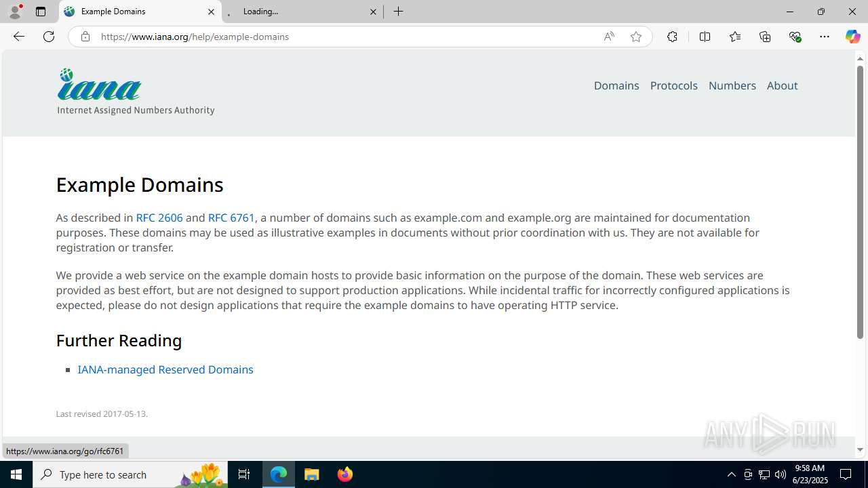Screen dimensions: 868x488
Task: Launch Firefox from taskbar
Action: click(x=345, y=474)
